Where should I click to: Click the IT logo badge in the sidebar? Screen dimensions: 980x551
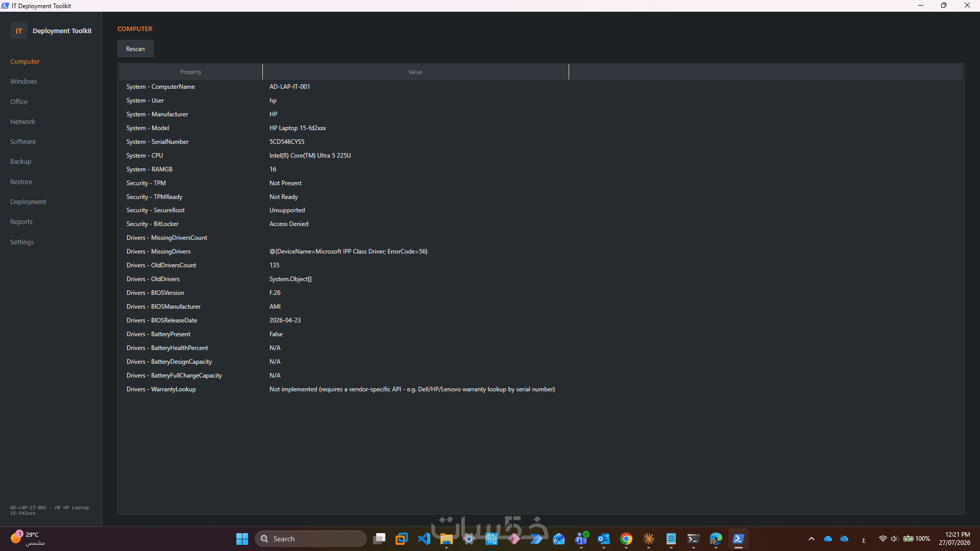[19, 31]
